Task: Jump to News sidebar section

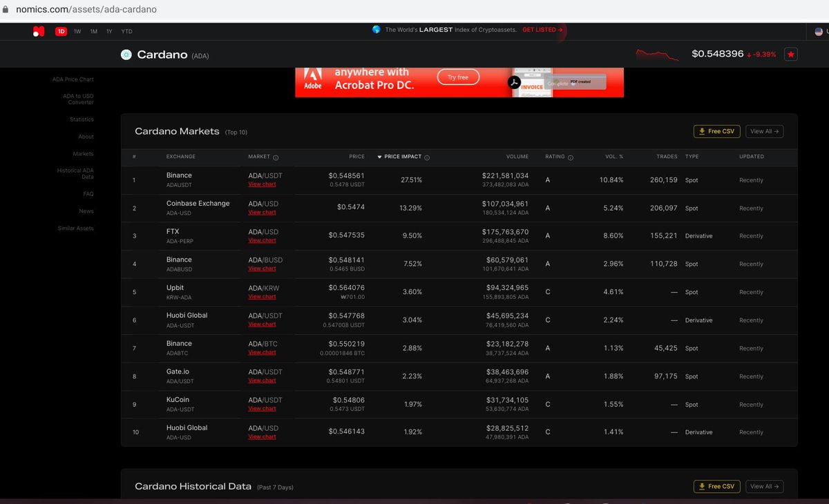Action: 86,211
